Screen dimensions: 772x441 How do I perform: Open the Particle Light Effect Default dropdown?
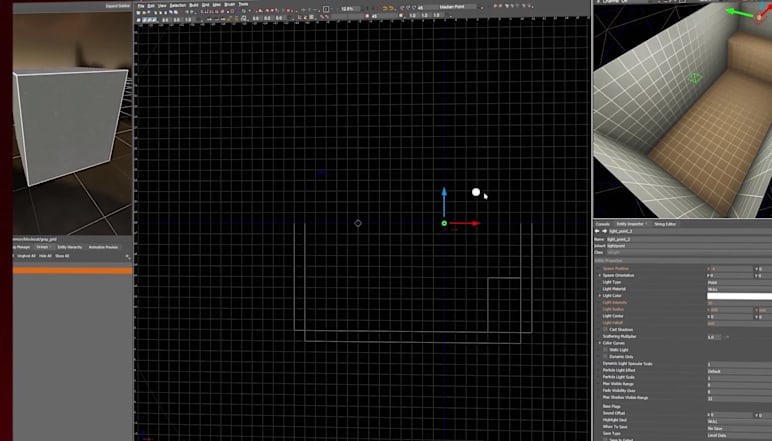point(740,371)
